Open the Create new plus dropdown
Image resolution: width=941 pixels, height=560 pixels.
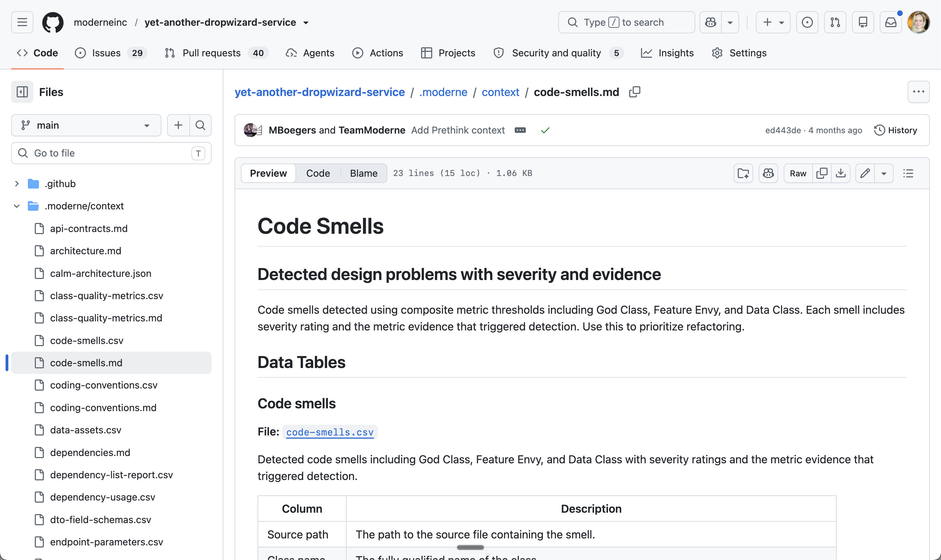tap(773, 22)
